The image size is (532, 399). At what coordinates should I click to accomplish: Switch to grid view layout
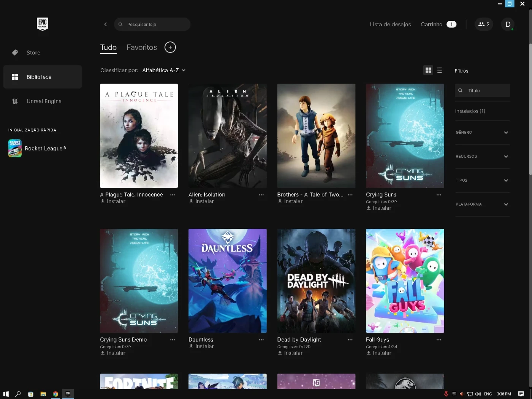[x=428, y=70]
